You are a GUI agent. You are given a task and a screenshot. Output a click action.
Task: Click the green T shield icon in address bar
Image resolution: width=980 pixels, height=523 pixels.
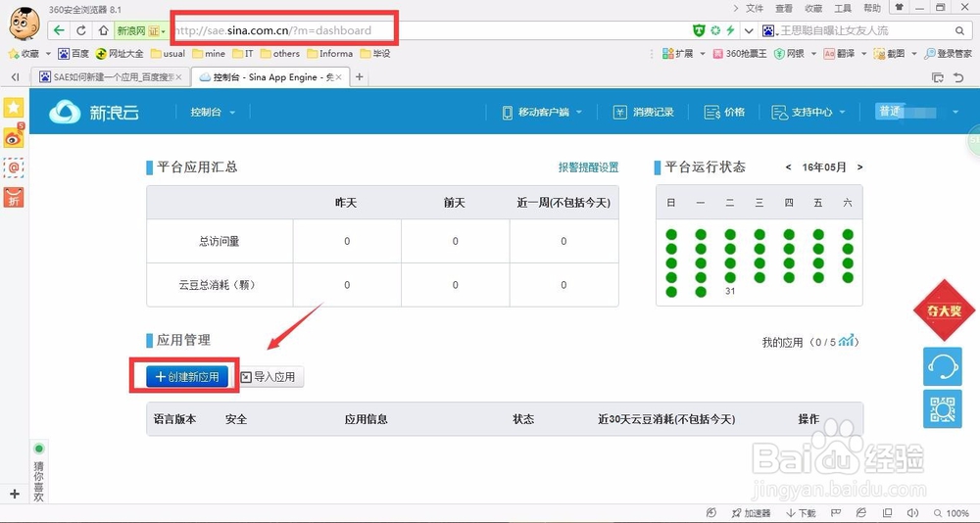coord(700,30)
